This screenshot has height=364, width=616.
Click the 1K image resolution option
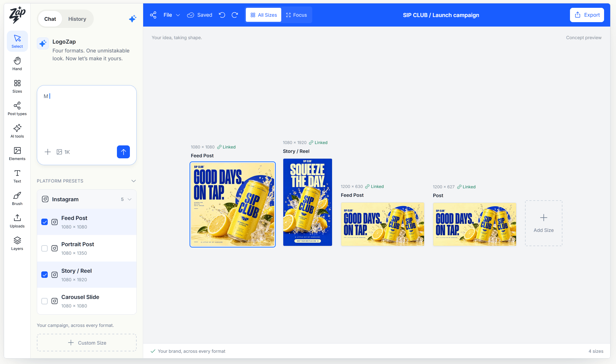63,152
